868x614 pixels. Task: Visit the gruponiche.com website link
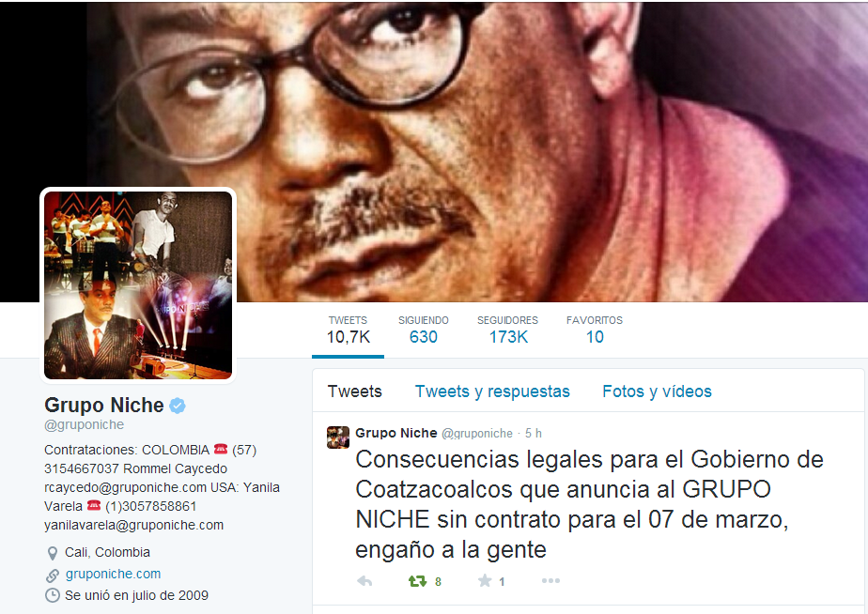click(113, 575)
